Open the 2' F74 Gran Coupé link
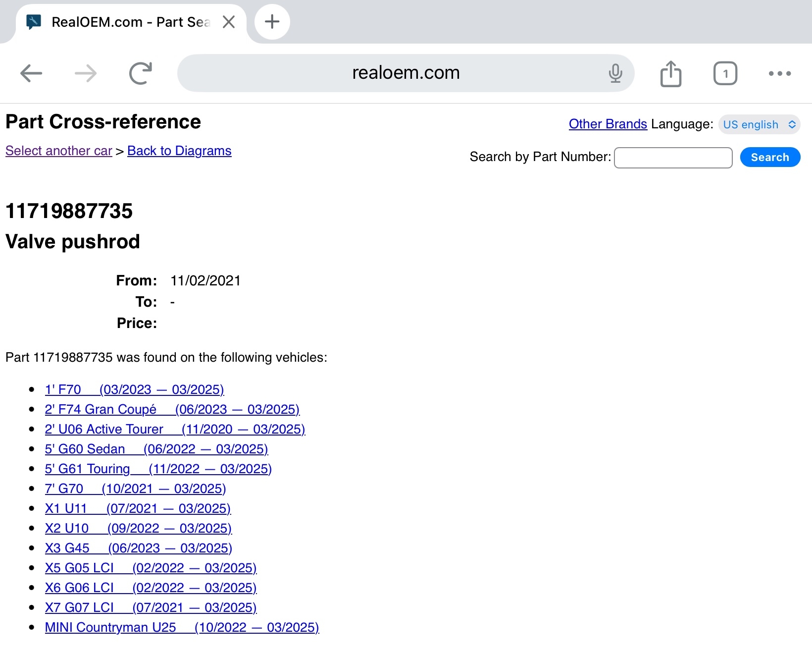Image resolution: width=812 pixels, height=659 pixels. pos(172,409)
